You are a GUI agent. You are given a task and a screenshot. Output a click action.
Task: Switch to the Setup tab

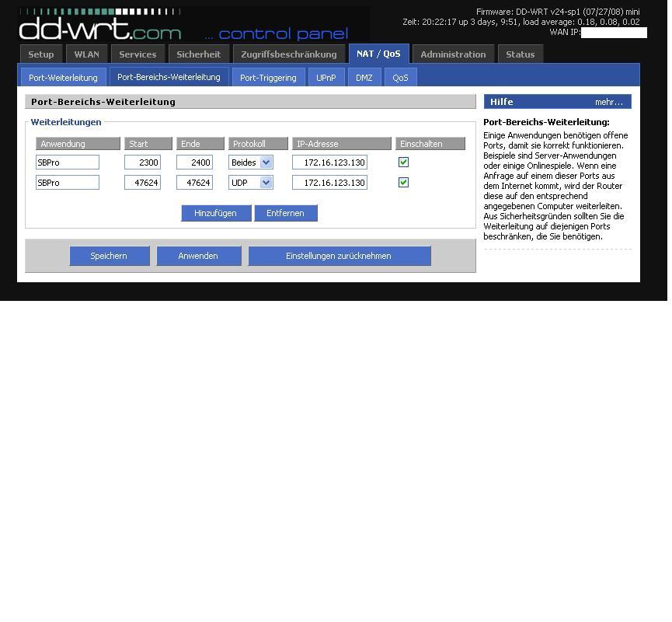[x=41, y=54]
